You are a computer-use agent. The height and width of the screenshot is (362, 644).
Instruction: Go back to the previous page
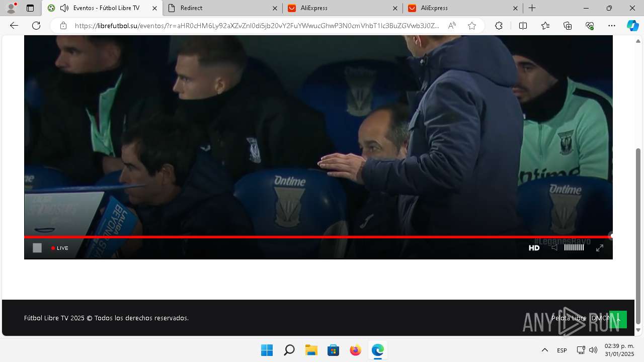click(14, 26)
